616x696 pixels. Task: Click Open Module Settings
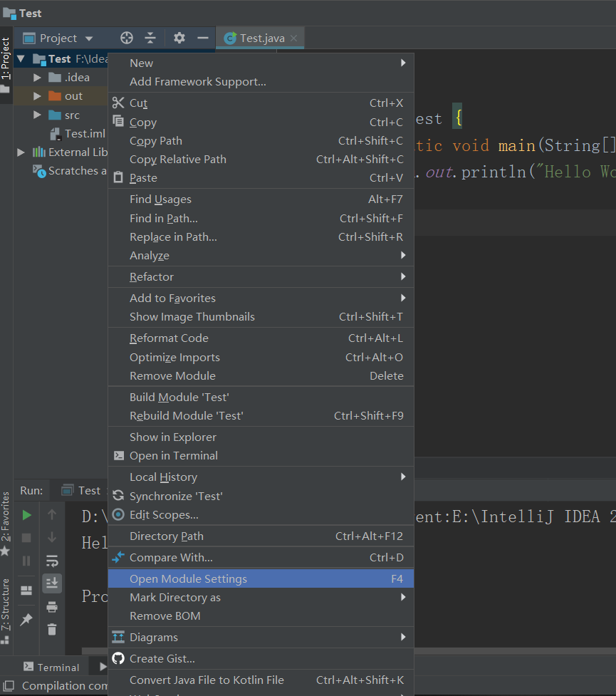tap(261, 579)
